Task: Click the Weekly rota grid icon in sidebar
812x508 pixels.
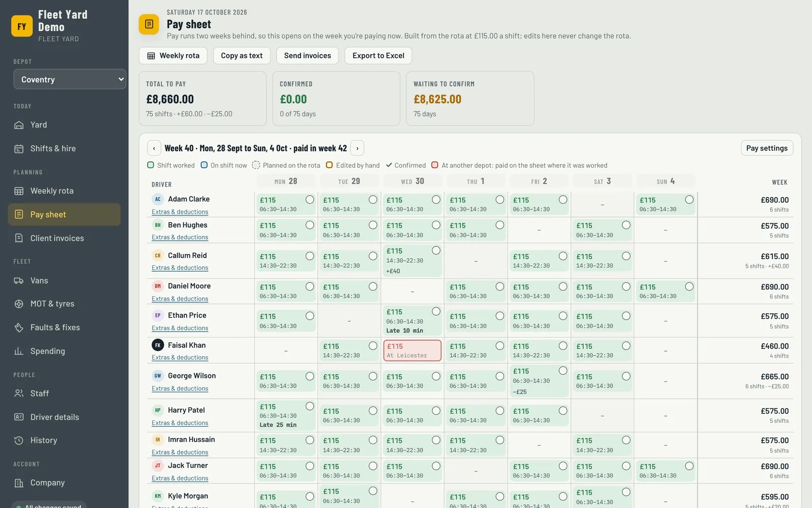Action: pos(19,191)
